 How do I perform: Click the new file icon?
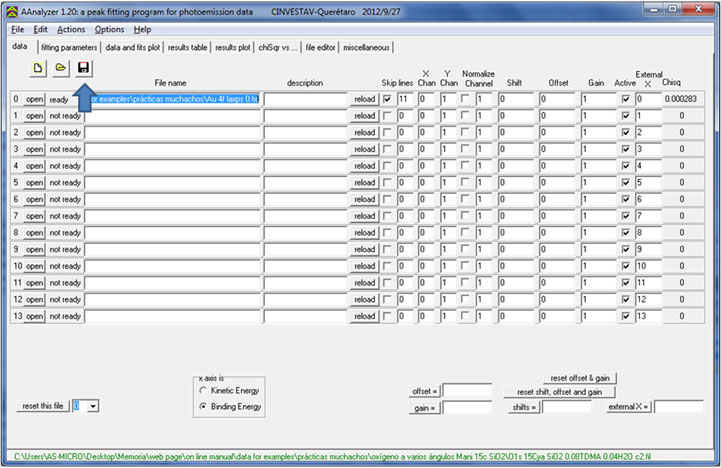[38, 67]
